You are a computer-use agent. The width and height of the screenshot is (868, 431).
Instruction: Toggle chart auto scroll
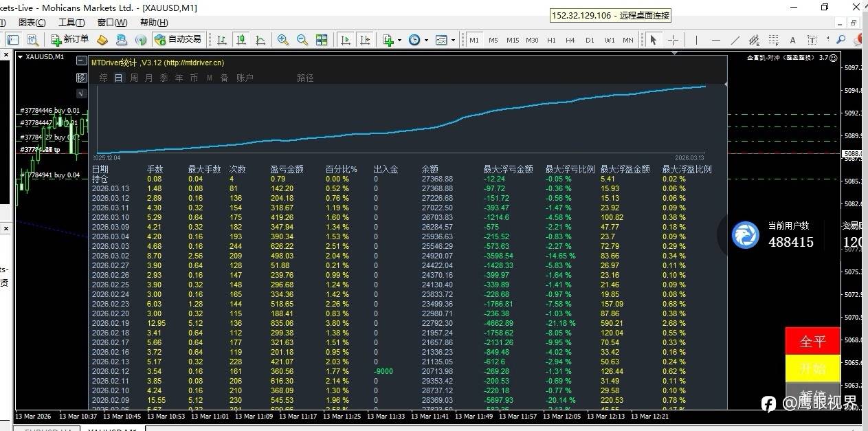(345, 40)
